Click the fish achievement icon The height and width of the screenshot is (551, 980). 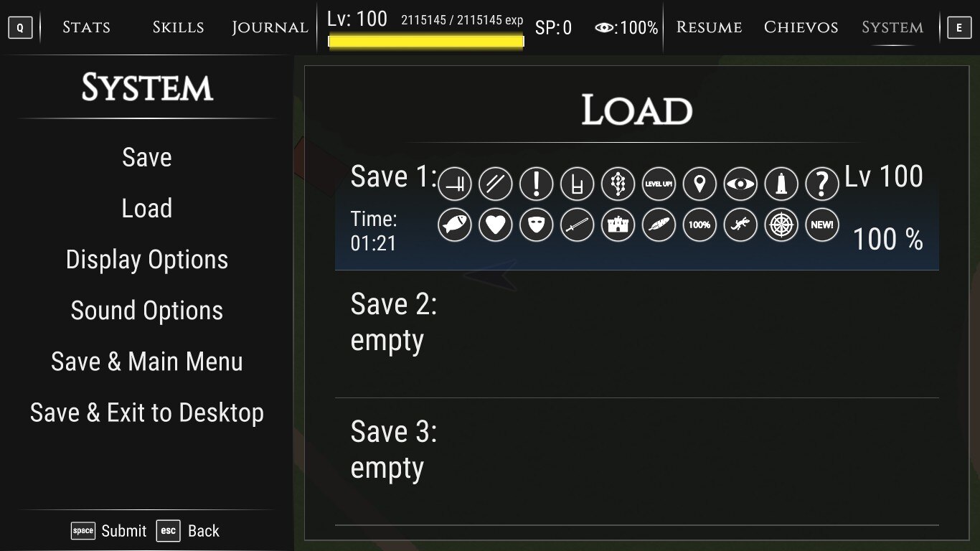pyautogui.click(x=455, y=225)
